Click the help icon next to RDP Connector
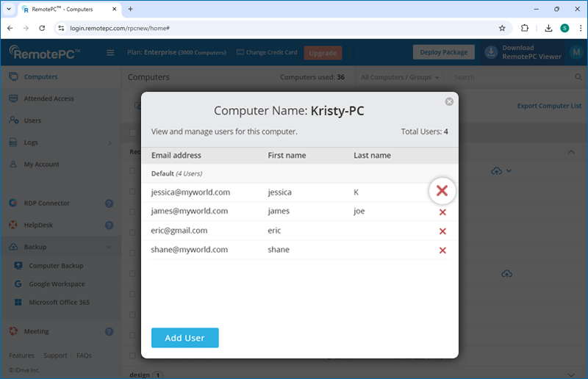The width and height of the screenshot is (588, 379). click(109, 203)
